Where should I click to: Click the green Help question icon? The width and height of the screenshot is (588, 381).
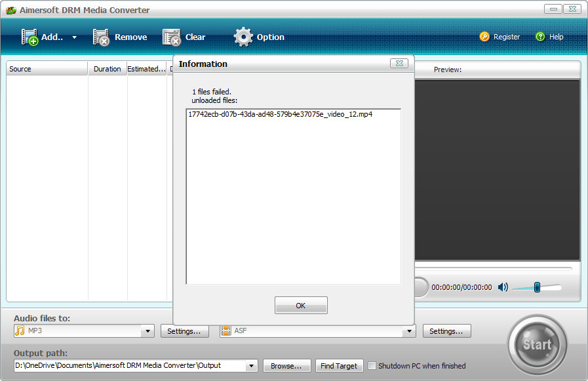tap(540, 37)
